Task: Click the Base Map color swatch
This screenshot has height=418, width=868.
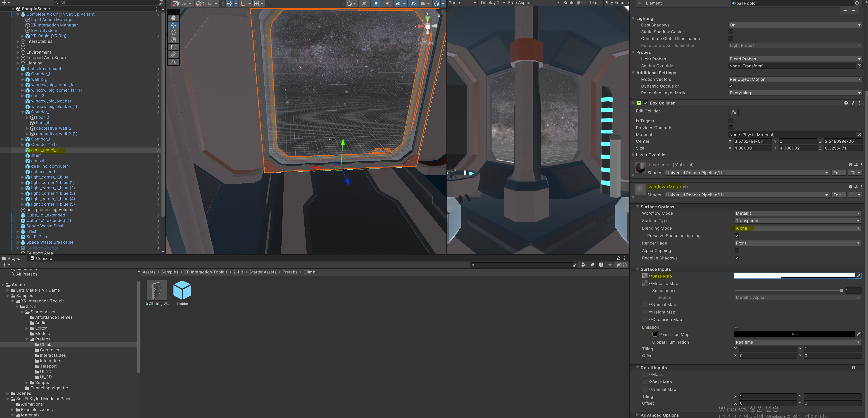Action: click(x=794, y=276)
